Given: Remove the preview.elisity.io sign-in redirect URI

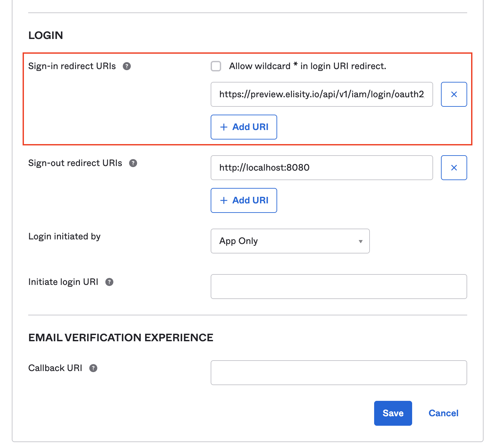Looking at the screenshot, I should (454, 94).
